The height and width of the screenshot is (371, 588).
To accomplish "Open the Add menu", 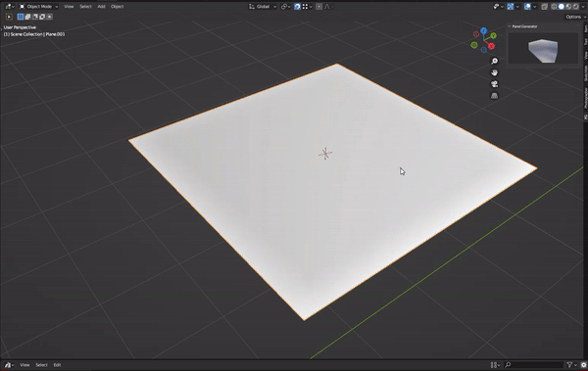I will 101,7.
